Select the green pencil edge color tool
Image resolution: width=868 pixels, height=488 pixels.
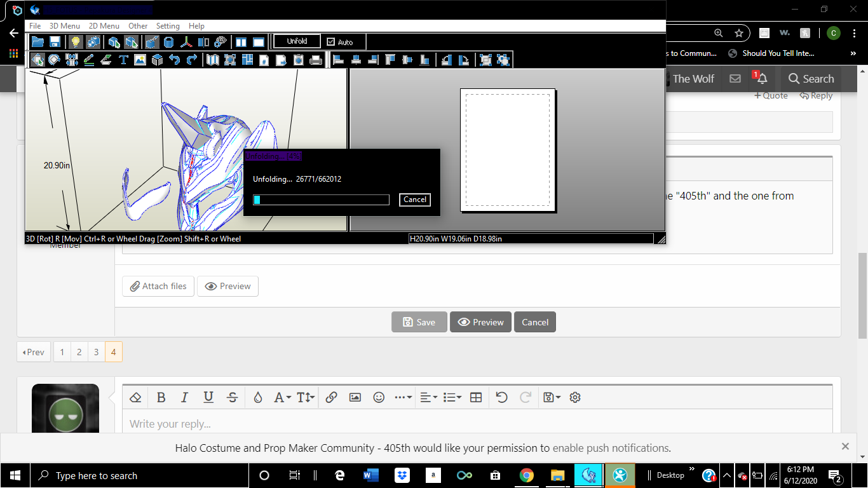(x=89, y=60)
